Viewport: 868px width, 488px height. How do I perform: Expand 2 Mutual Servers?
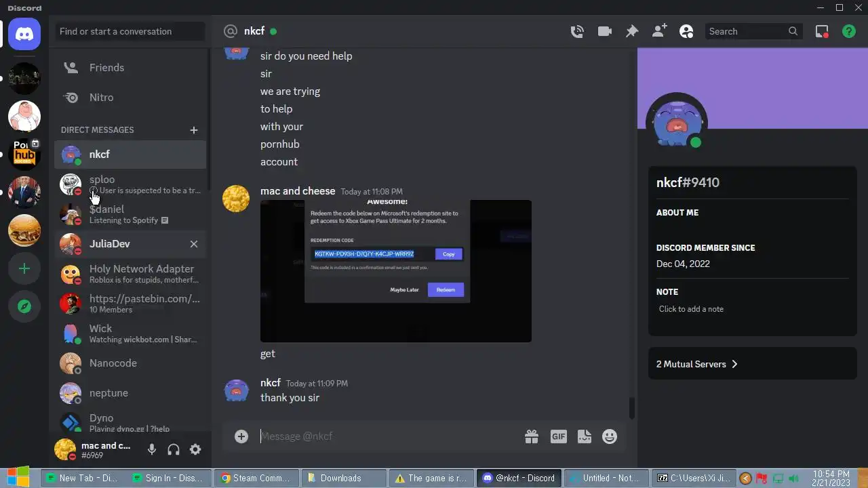click(753, 364)
